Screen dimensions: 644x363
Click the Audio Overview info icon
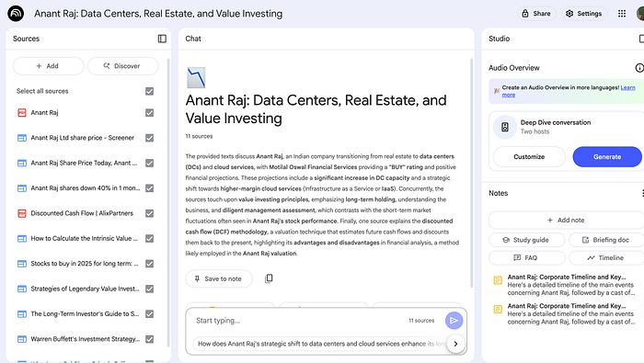coord(639,68)
